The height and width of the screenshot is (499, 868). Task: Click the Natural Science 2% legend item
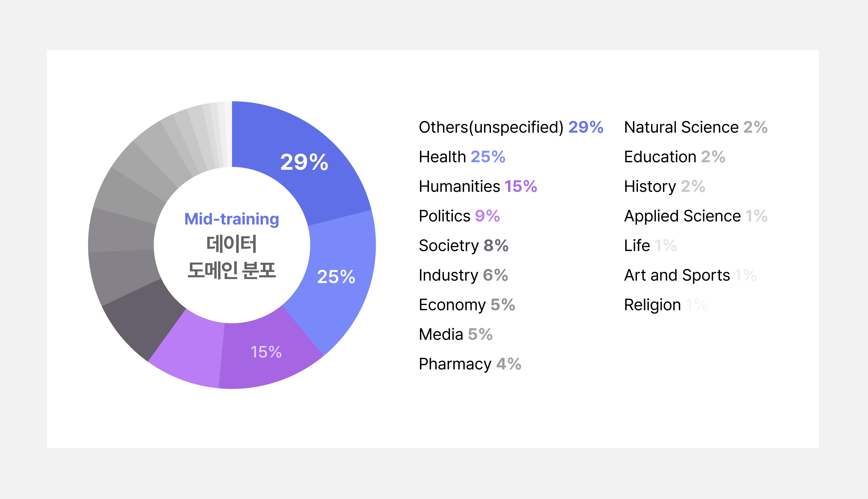[695, 128]
